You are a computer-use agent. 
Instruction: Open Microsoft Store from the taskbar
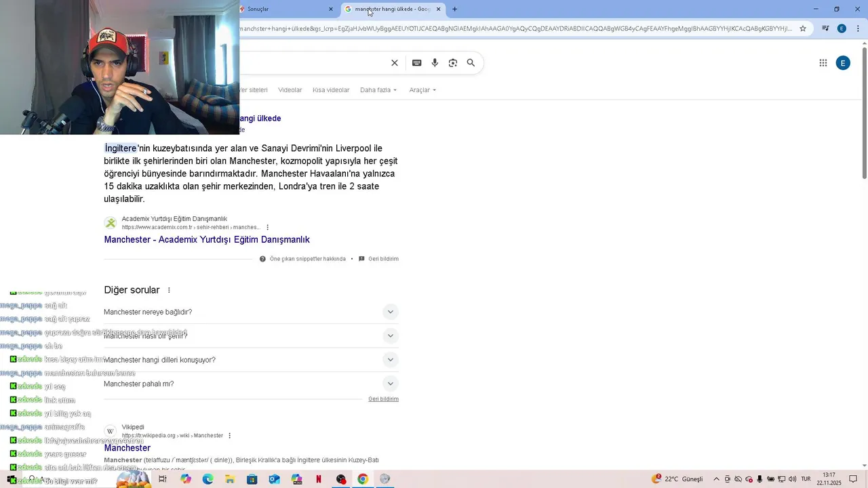click(x=252, y=479)
